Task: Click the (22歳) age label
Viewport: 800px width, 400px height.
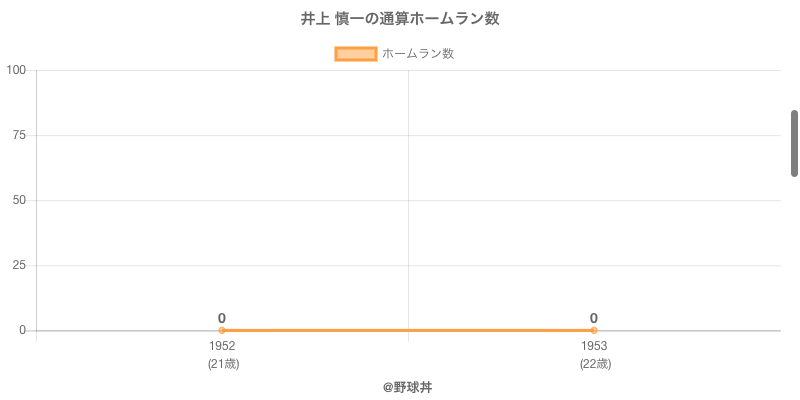Action: tap(595, 364)
